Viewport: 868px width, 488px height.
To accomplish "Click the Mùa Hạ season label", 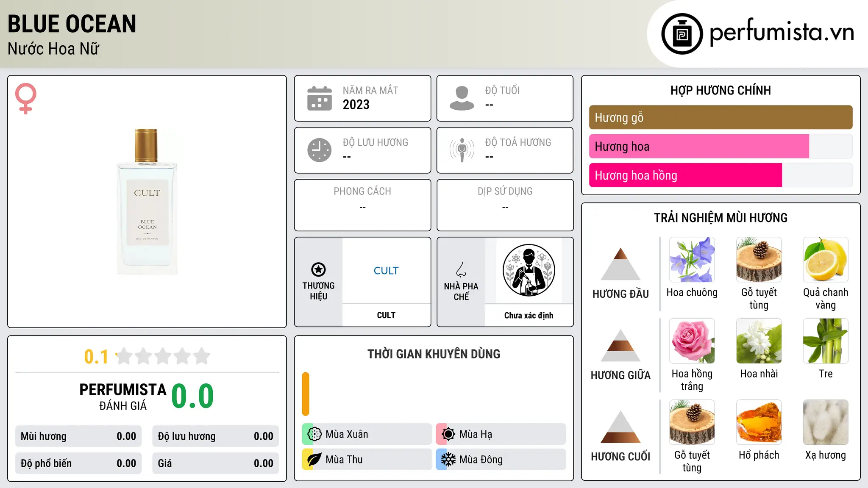I will [x=476, y=434].
